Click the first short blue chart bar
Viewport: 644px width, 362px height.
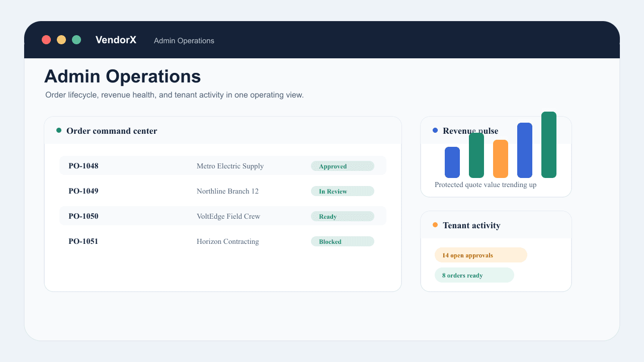point(452,162)
